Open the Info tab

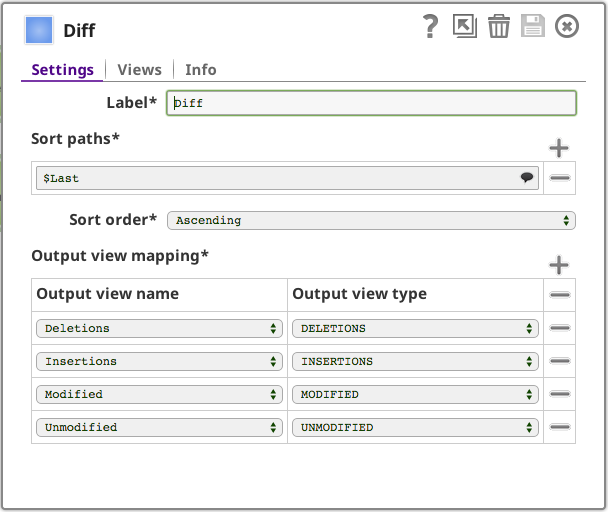click(x=200, y=70)
